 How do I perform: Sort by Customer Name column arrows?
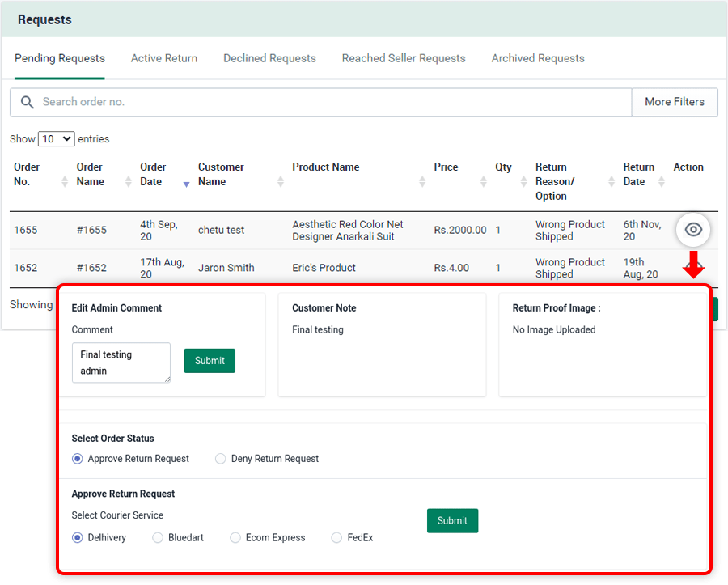[281, 182]
